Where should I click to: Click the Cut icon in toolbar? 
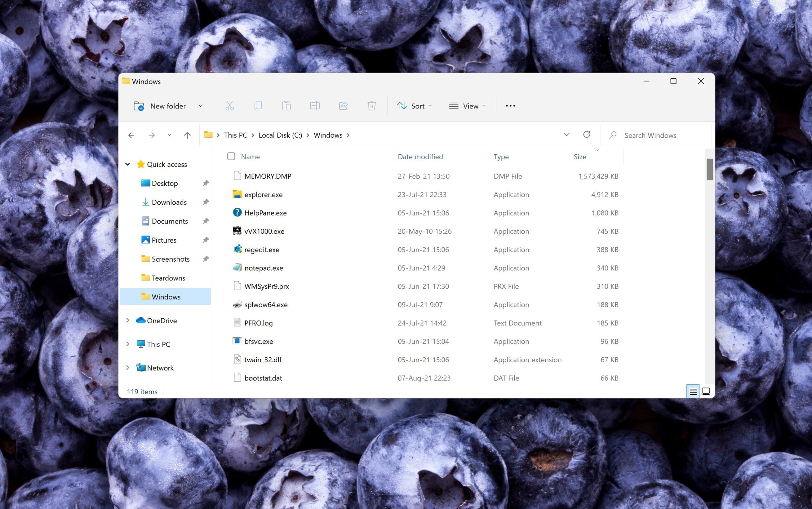pos(229,106)
